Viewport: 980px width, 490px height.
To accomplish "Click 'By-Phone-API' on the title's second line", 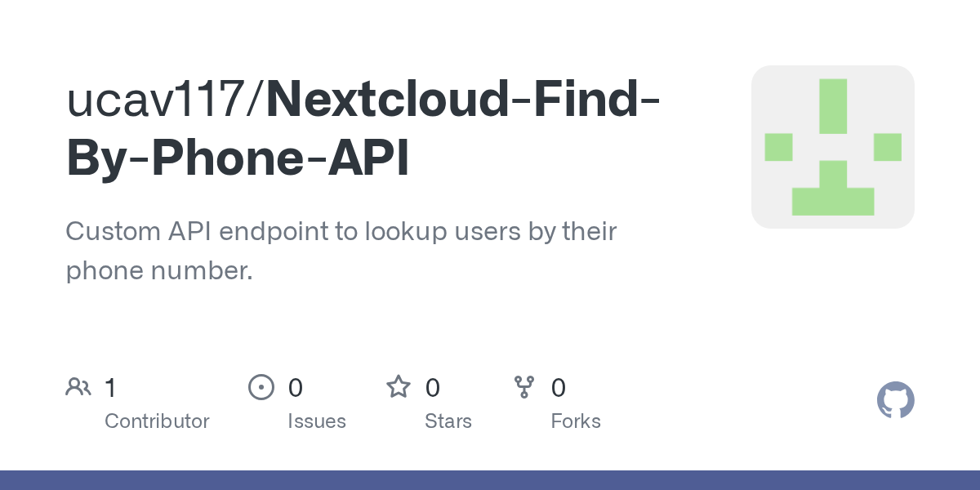I will (x=237, y=158).
